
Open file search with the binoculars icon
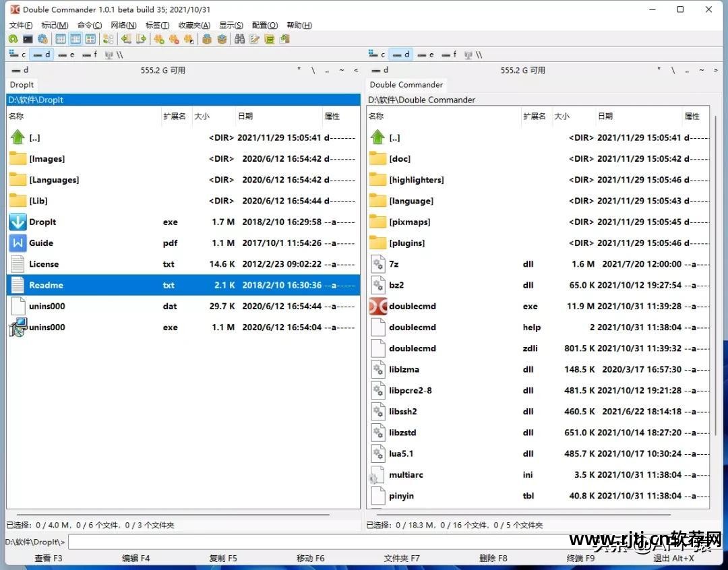point(239,39)
